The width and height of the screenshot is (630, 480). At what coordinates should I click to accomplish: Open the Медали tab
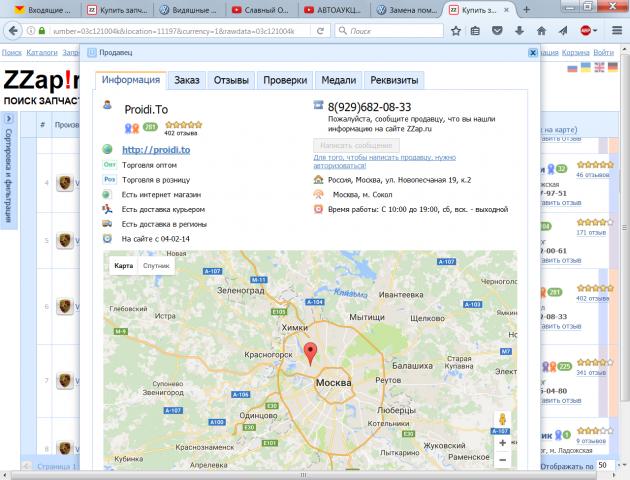pyautogui.click(x=339, y=80)
